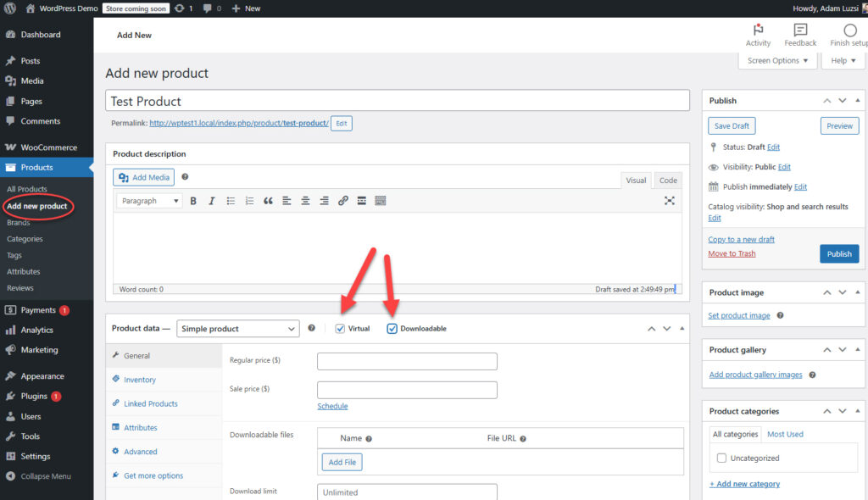This screenshot has height=500, width=868.
Task: Click the Sale price input field
Action: 407,390
